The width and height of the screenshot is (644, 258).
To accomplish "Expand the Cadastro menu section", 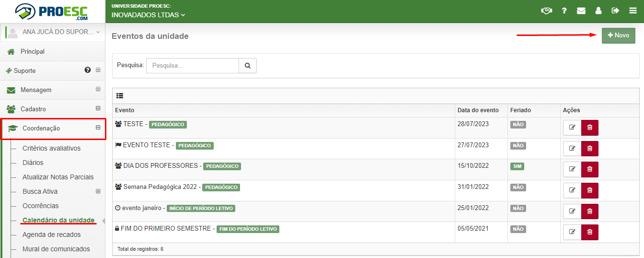I will tap(98, 108).
